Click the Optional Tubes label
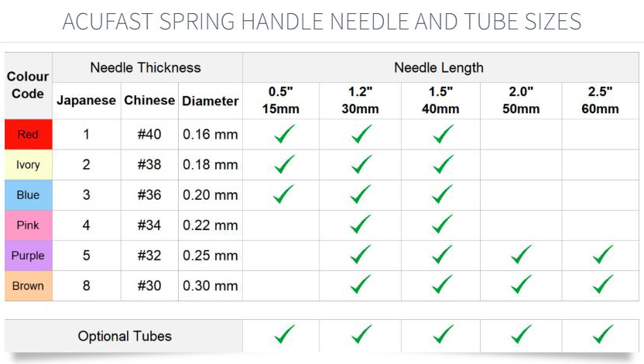The width and height of the screenshot is (644, 364). (x=125, y=336)
